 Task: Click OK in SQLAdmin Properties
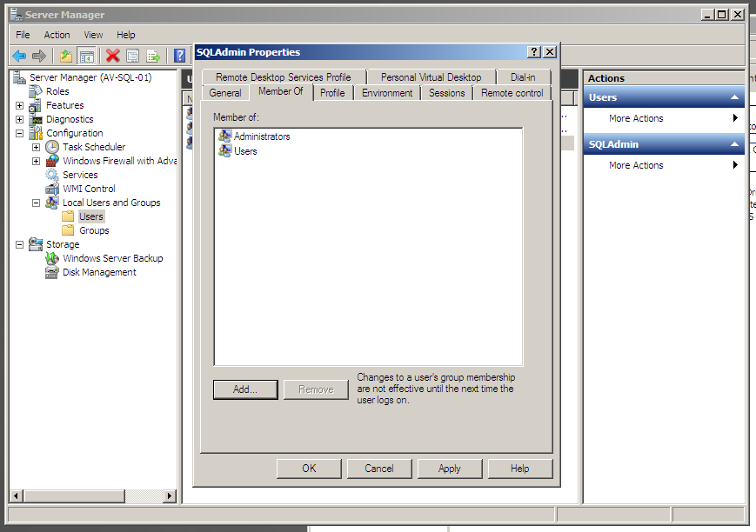pyautogui.click(x=309, y=469)
